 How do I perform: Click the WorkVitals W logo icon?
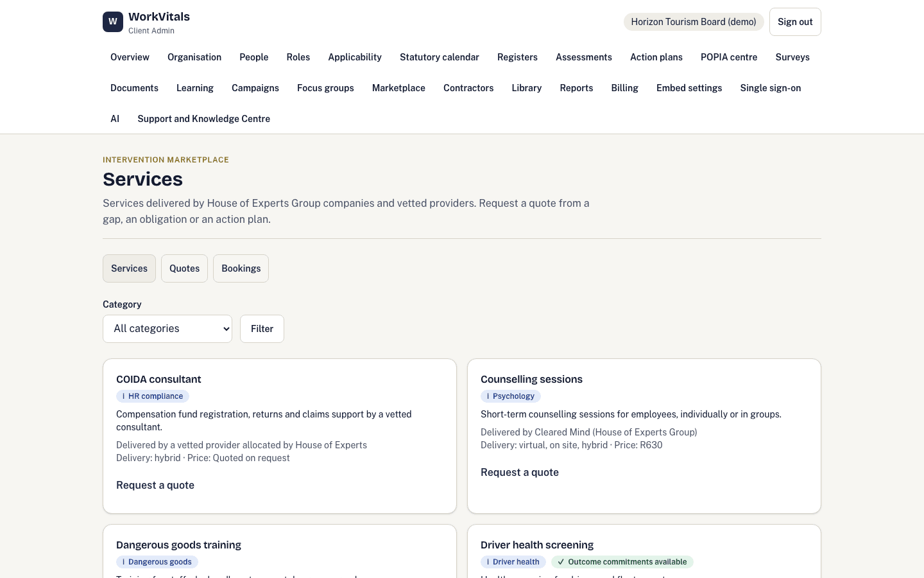[113, 22]
